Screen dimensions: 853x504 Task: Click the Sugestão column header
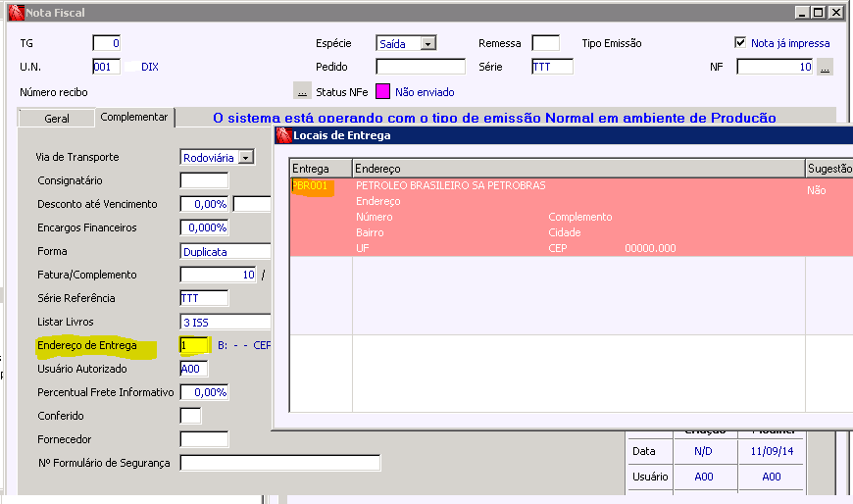[x=829, y=169]
